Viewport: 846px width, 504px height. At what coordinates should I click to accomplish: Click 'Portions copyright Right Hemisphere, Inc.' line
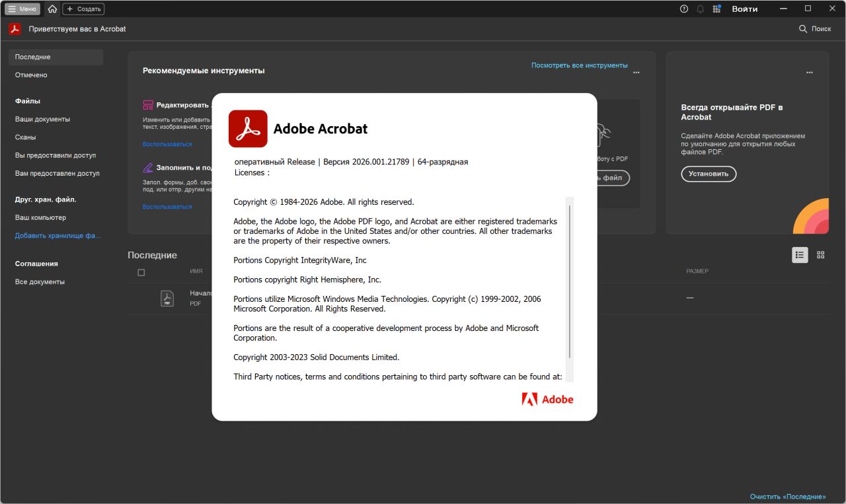(x=307, y=279)
